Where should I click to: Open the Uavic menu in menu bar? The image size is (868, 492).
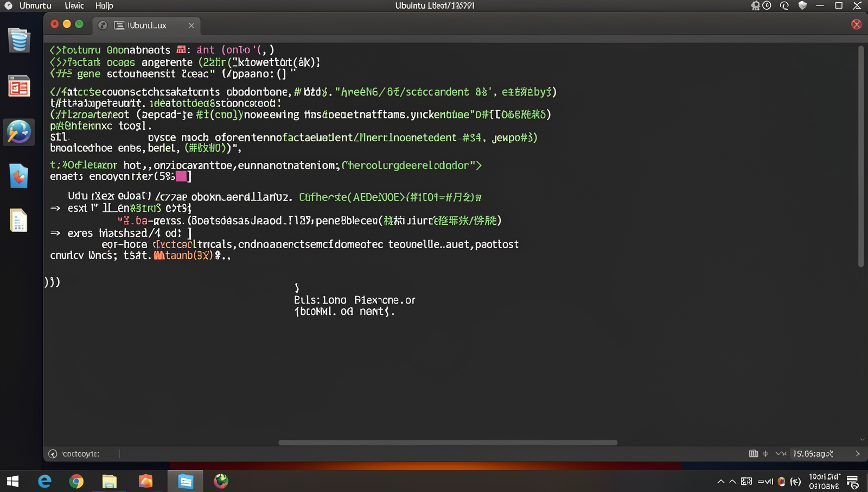tap(74, 5)
